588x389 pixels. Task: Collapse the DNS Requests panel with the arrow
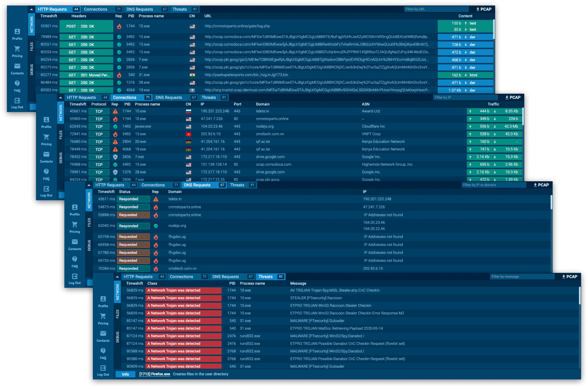89,185
